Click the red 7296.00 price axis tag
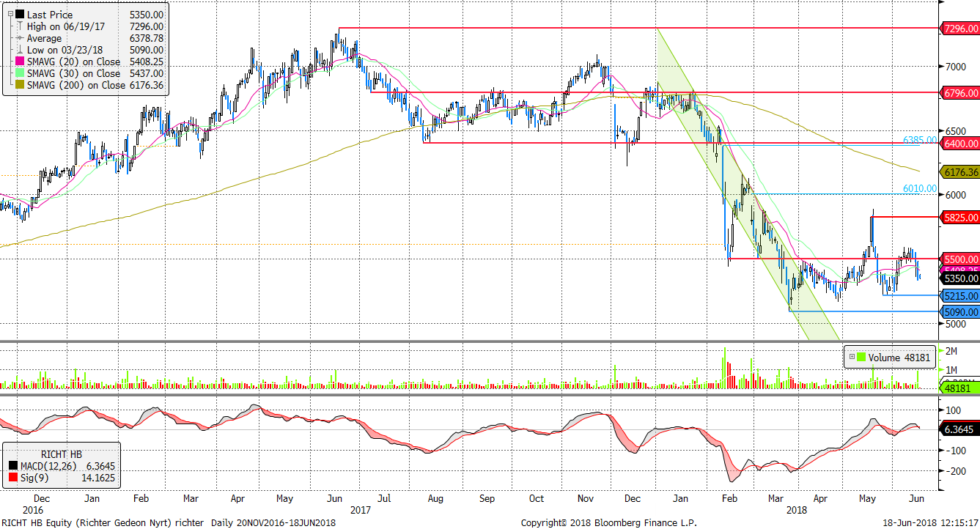This screenshot has height=529, width=980. click(961, 29)
